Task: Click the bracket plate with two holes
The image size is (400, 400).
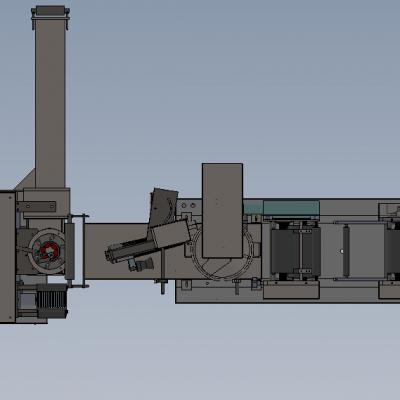Action: click(x=37, y=206)
